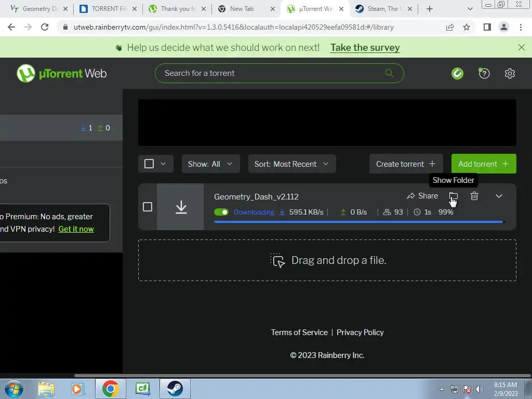Toggle the browser side panel icon

point(487,27)
